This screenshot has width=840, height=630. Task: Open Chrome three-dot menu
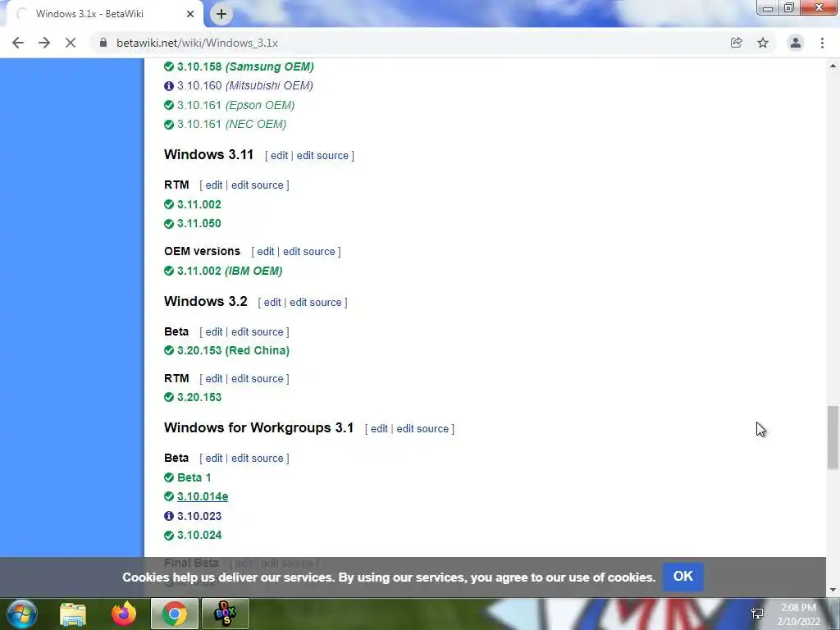(822, 43)
